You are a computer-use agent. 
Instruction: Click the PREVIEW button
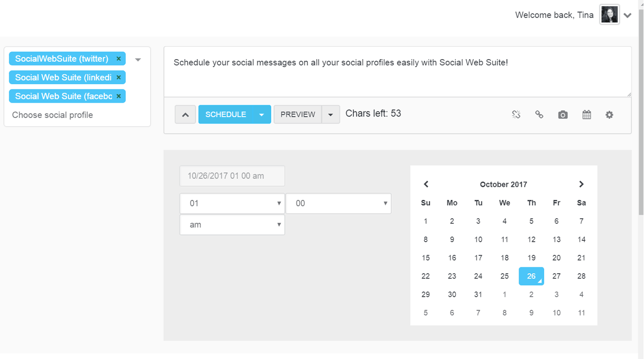coord(297,115)
